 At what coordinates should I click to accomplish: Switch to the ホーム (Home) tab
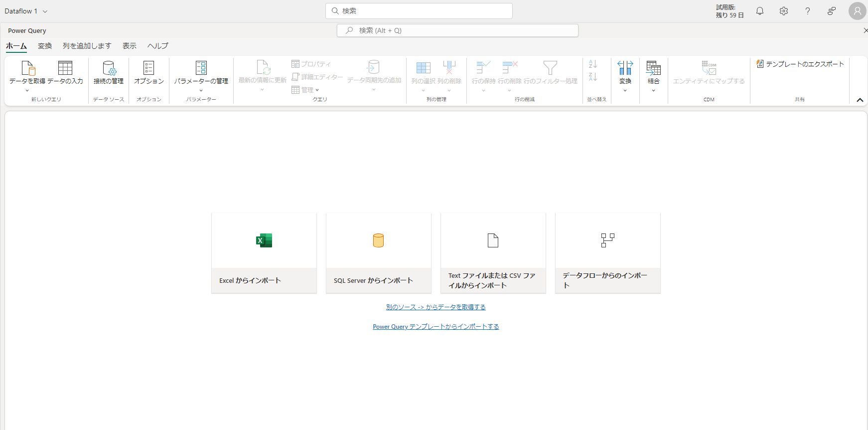tap(16, 46)
